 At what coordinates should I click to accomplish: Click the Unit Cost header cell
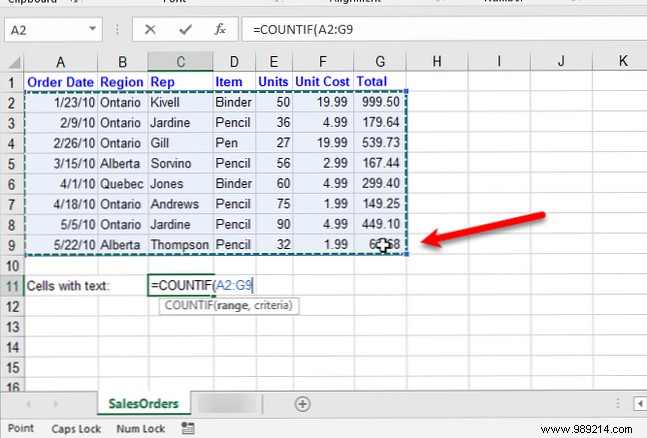tap(323, 82)
